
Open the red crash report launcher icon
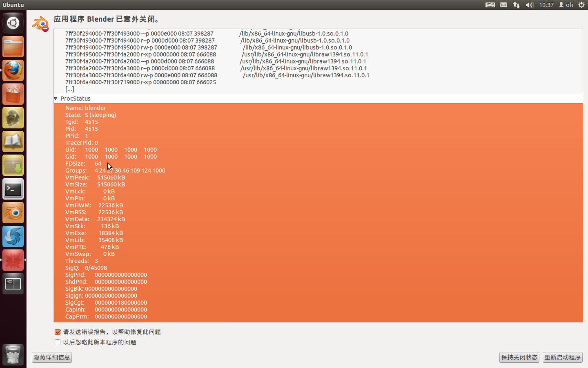click(x=13, y=260)
